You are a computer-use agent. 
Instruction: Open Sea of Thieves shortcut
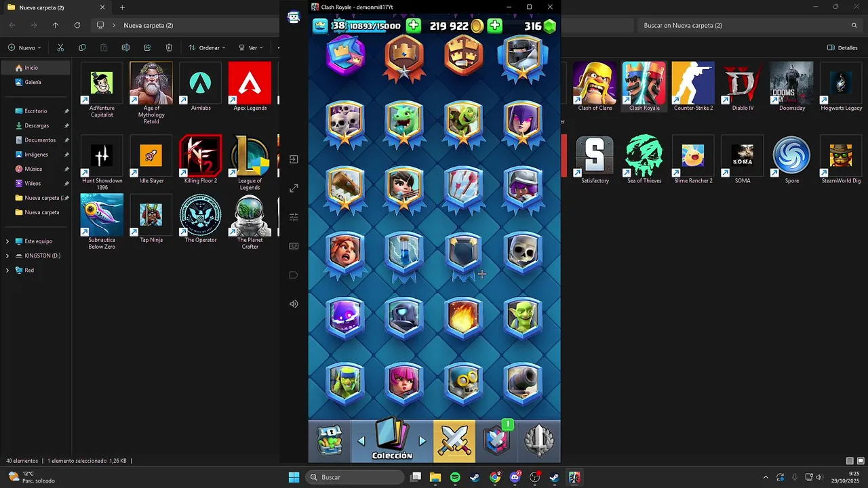click(x=644, y=160)
